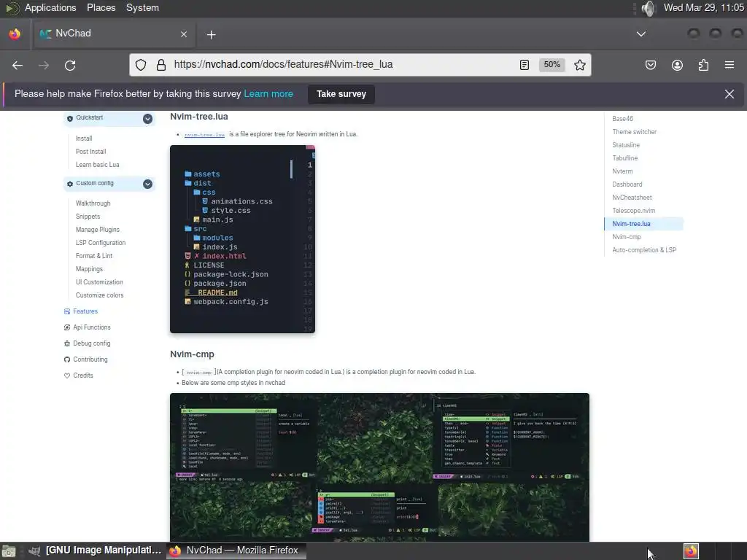Image resolution: width=747 pixels, height=560 pixels.
Task: Open the Mappings docs page
Action: [89, 269]
